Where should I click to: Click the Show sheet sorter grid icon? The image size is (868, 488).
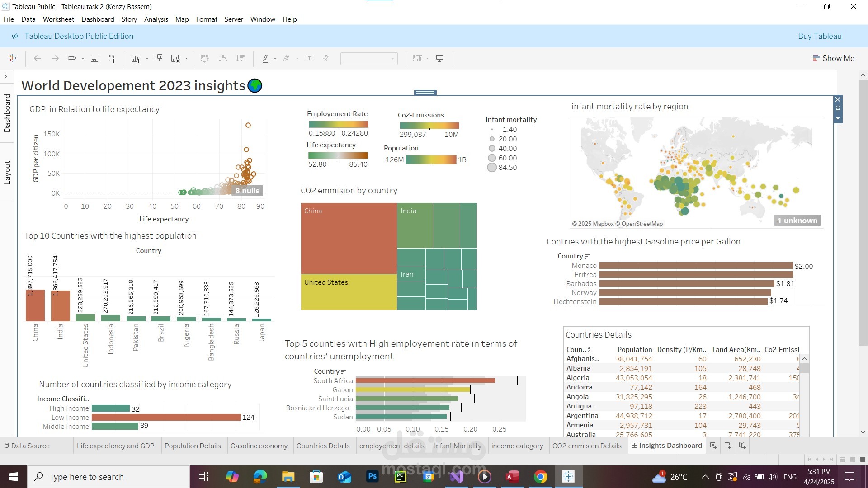click(x=843, y=459)
